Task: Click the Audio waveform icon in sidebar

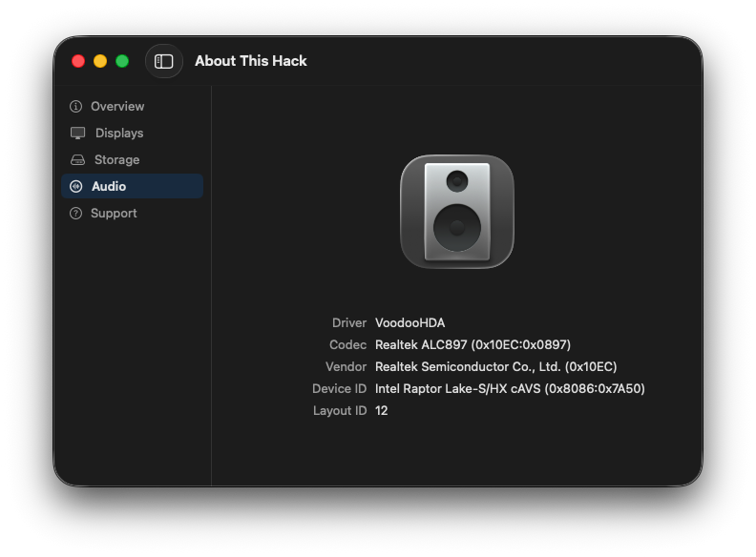Action: coord(75,187)
